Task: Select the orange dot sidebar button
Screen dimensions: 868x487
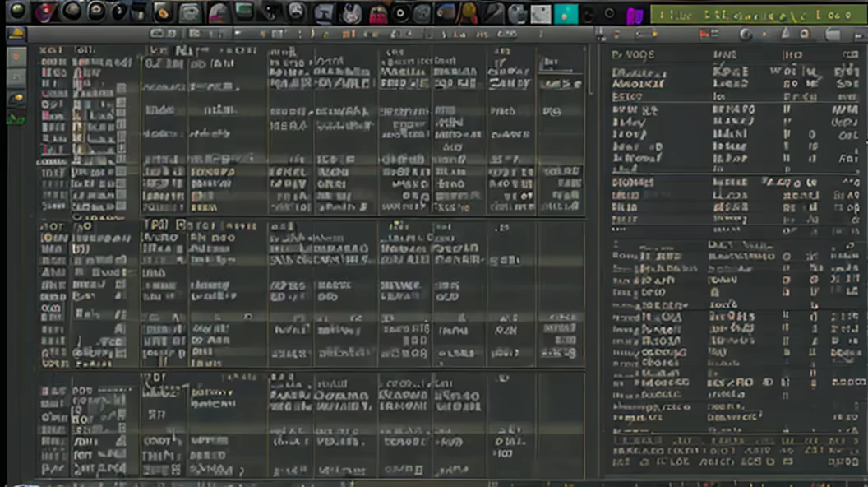Action: coord(16,57)
